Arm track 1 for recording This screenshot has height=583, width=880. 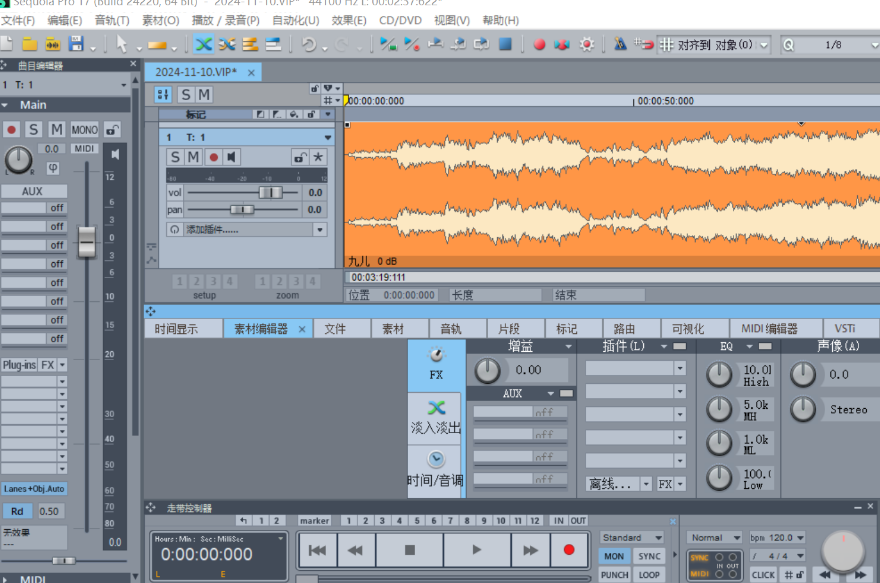(213, 157)
